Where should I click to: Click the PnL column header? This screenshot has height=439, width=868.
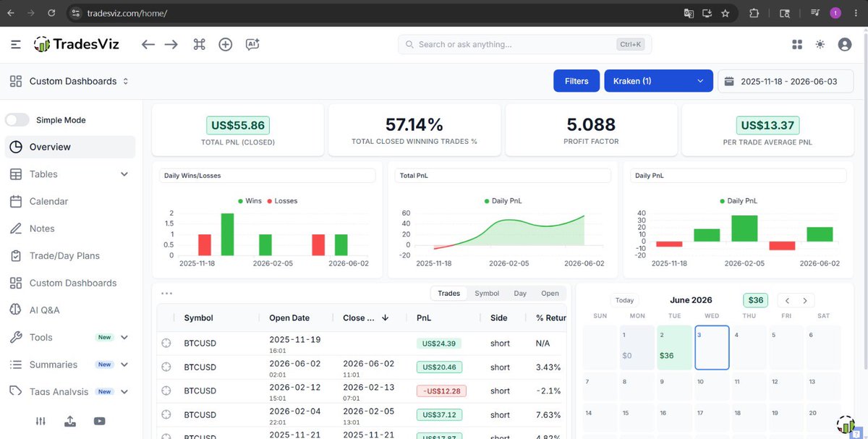tap(424, 317)
